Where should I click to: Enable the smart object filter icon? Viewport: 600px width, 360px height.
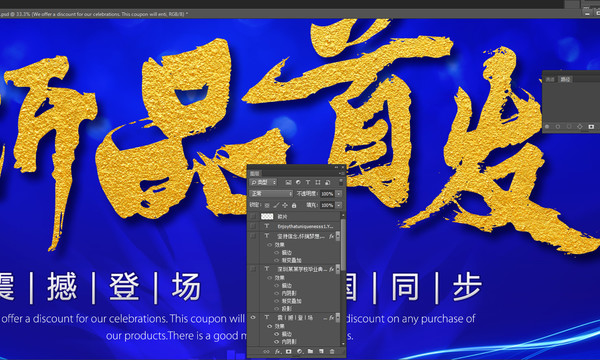[328, 182]
